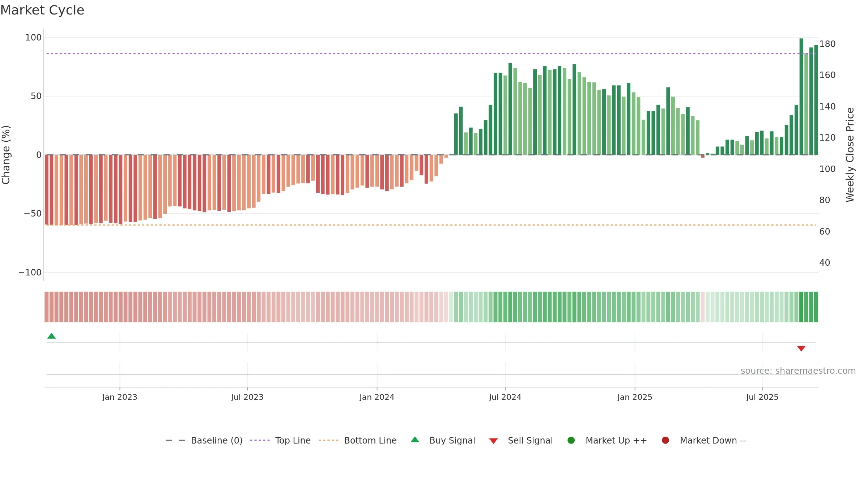Click the Jul 2024 axis label
This screenshot has height=488, width=868.
click(x=505, y=397)
